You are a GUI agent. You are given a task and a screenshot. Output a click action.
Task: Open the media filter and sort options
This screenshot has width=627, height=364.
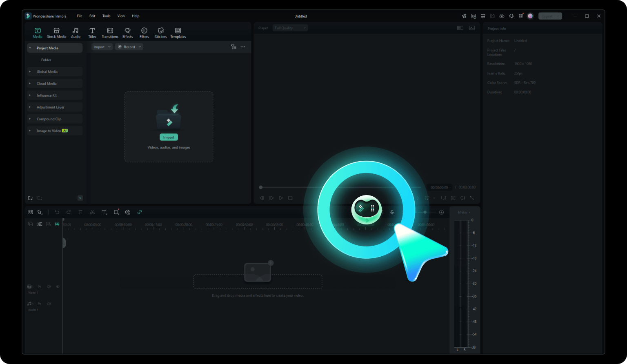point(233,47)
